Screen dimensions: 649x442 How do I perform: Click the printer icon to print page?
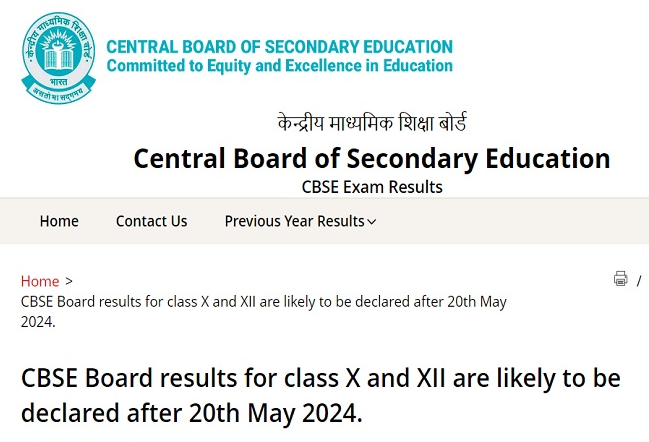(x=620, y=279)
